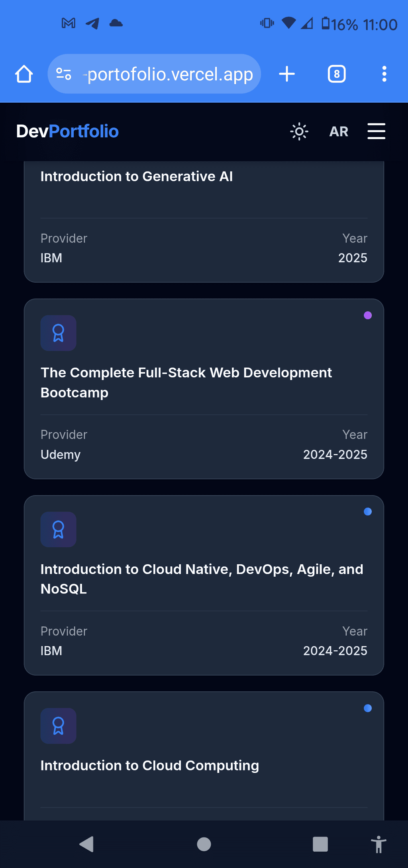
Task: Tap the battery 16% indicator
Action: [340, 24]
